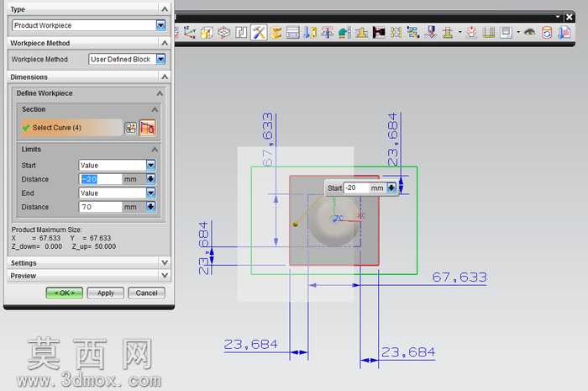Viewport: 588px width, 391px height.
Task: Open the Product Workpiece type dropdown
Action: 160,25
